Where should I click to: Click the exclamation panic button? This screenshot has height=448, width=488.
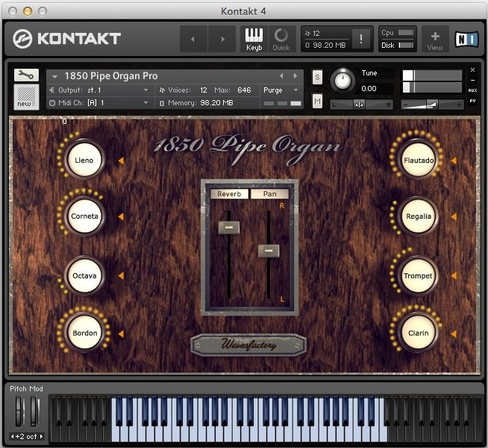click(x=361, y=39)
